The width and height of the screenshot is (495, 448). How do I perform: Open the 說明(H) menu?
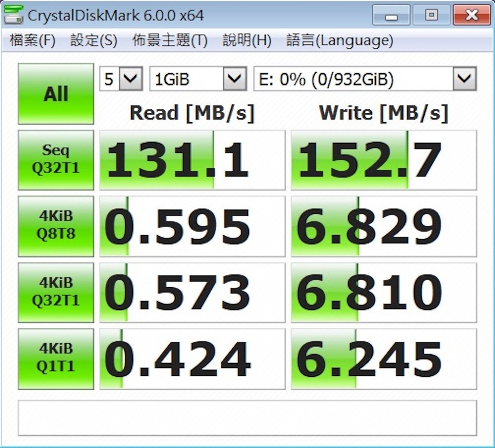coord(247,41)
